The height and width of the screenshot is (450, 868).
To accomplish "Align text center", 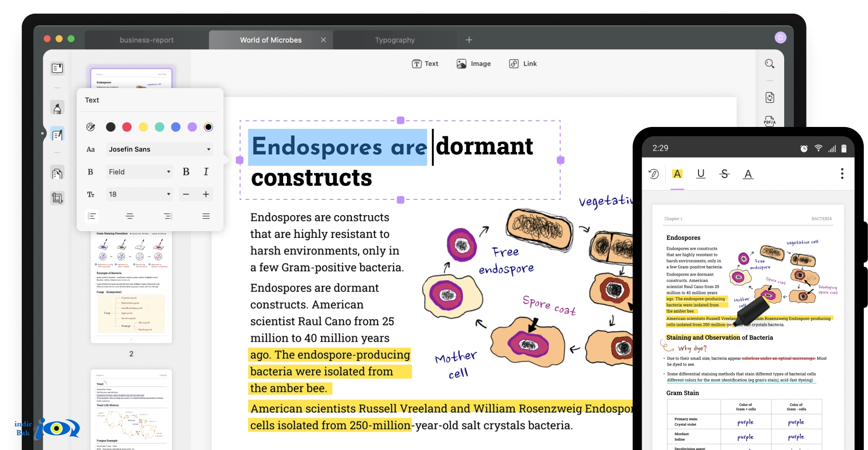I will (130, 216).
